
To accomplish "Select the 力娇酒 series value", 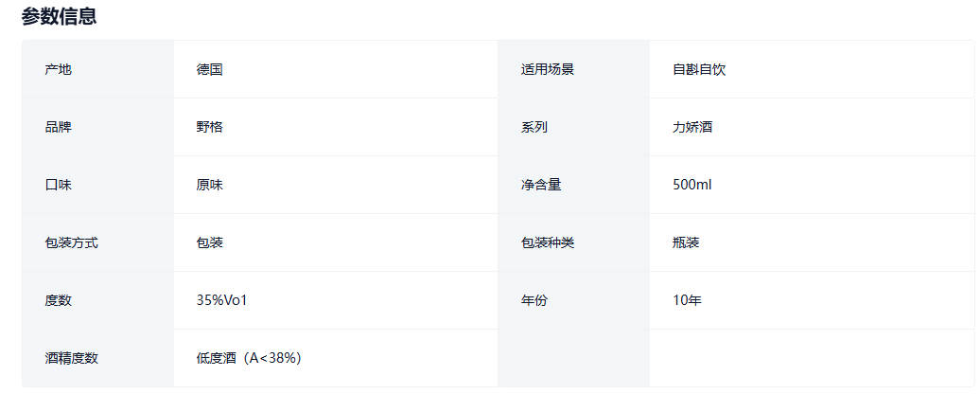I will coord(692,127).
